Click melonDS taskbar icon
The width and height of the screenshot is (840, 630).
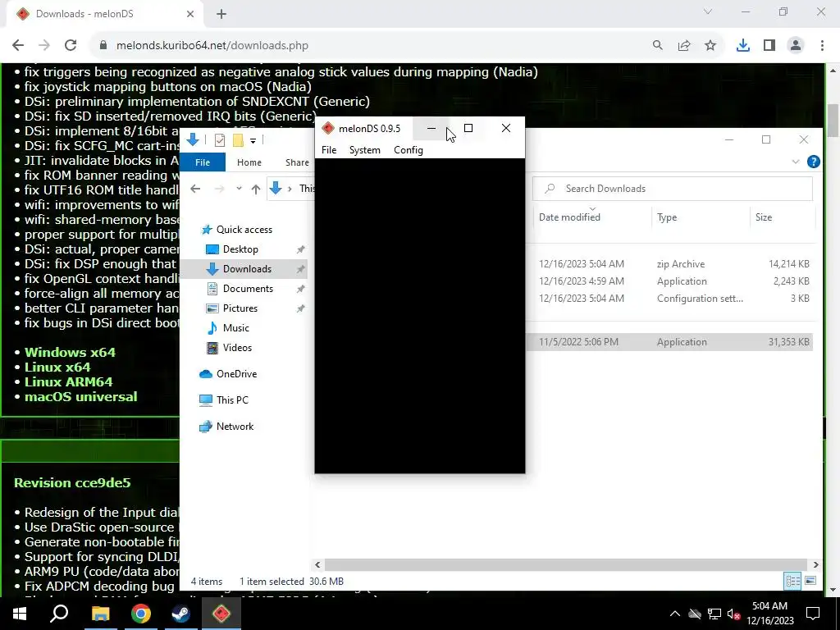(x=221, y=614)
